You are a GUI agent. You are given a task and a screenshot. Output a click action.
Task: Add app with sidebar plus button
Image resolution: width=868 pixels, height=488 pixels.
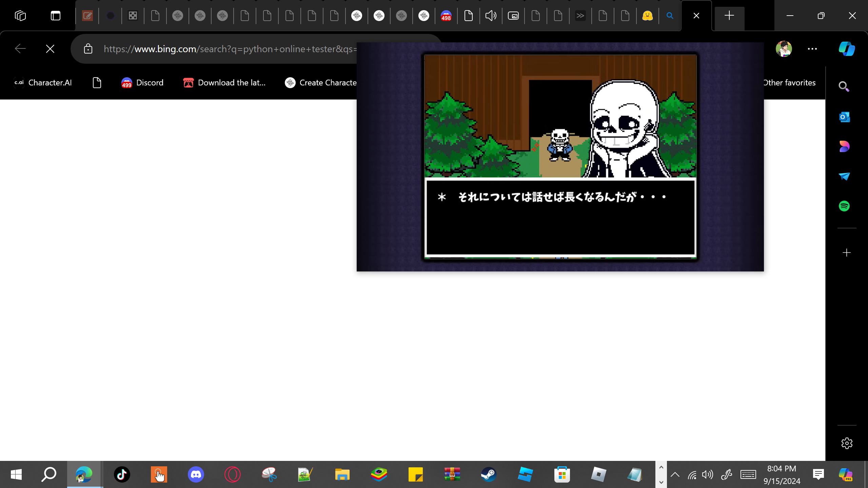[x=847, y=253]
